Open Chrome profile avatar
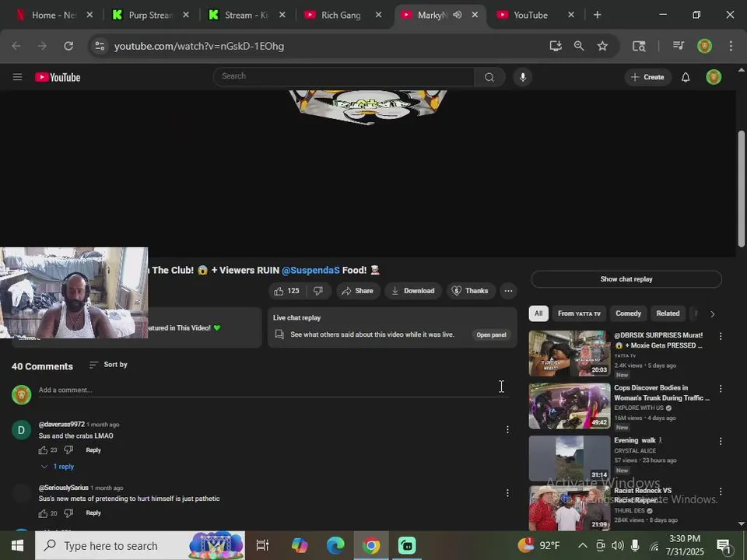 [704, 46]
